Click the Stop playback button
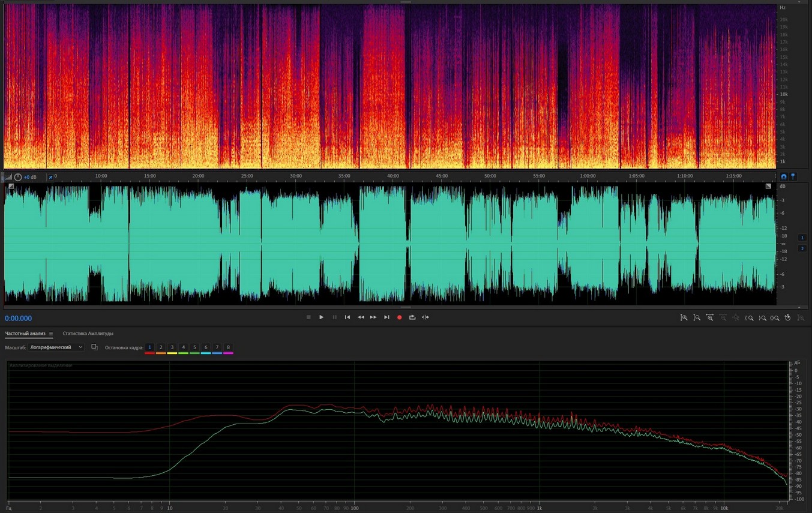Image resolution: width=812 pixels, height=513 pixels. click(x=308, y=317)
